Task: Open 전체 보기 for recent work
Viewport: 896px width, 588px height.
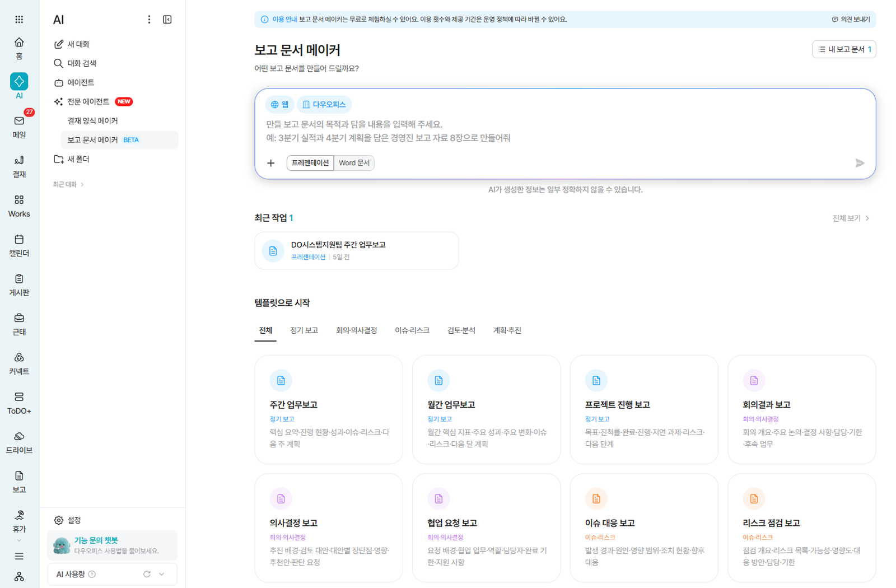Action: point(851,218)
